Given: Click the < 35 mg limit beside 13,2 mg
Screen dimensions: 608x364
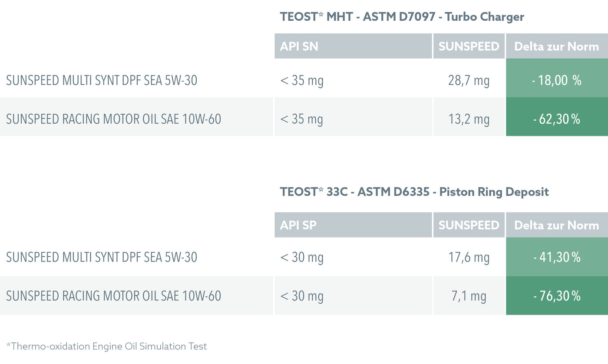Looking at the screenshot, I should click(302, 119).
